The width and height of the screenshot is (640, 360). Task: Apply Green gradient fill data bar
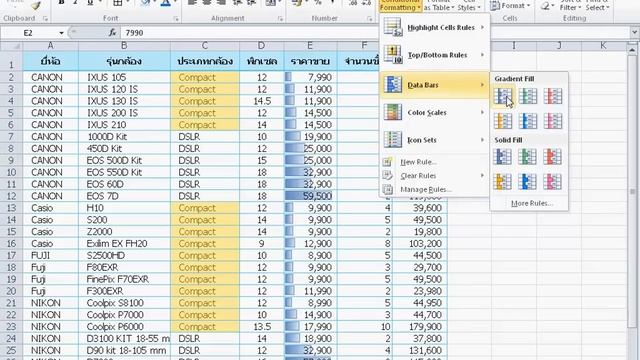point(528,96)
